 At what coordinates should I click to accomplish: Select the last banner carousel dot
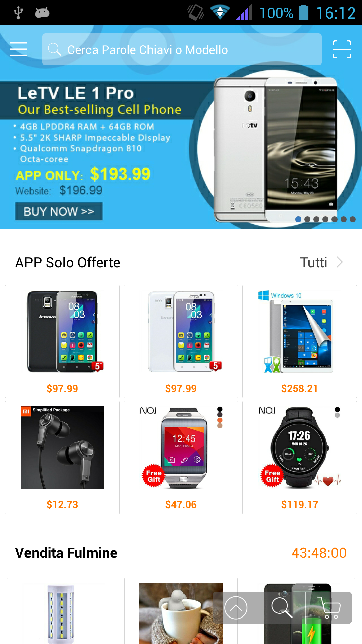pyautogui.click(x=353, y=219)
